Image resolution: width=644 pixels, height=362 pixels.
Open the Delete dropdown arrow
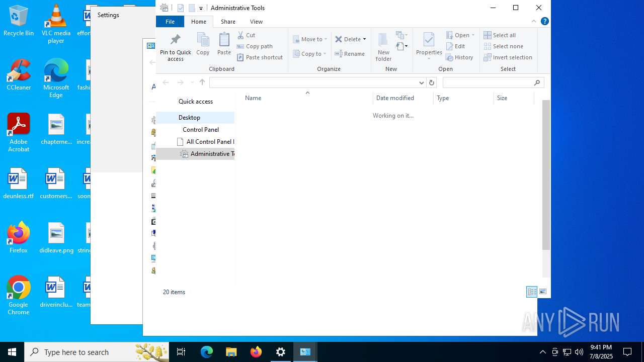tap(364, 39)
